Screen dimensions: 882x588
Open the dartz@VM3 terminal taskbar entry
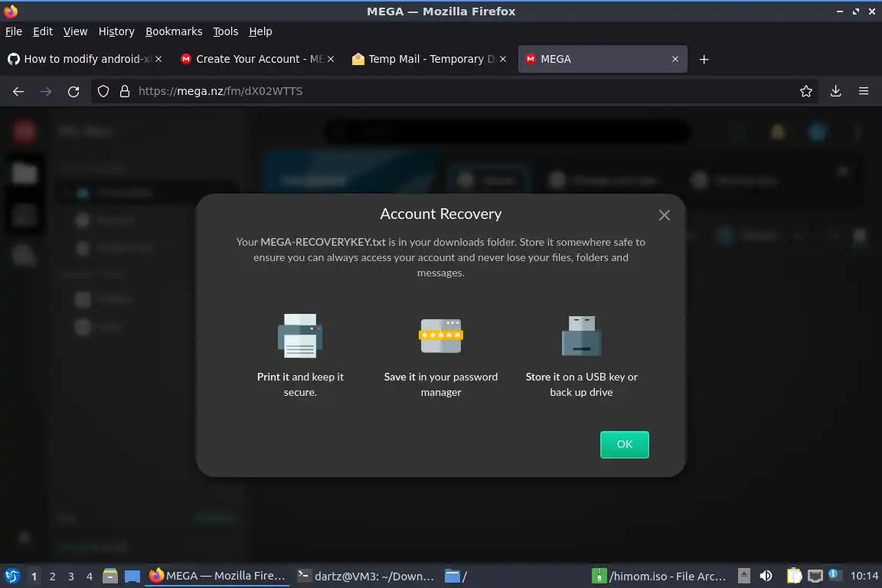(x=366, y=577)
